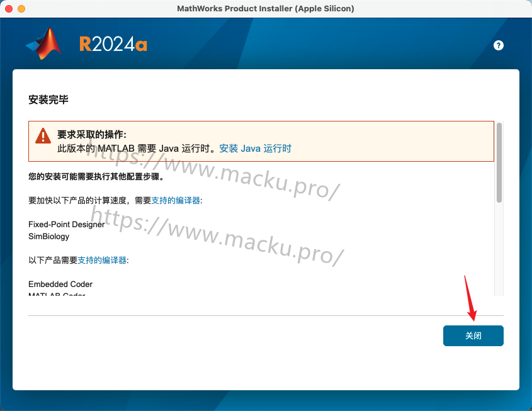Viewport: 532px width, 411px height.
Task: Click the red close window button
Action: coord(9,9)
